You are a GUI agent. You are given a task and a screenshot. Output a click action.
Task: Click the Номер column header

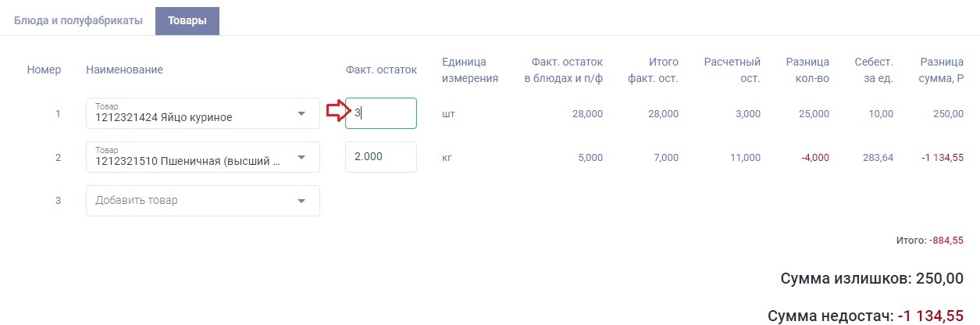44,70
